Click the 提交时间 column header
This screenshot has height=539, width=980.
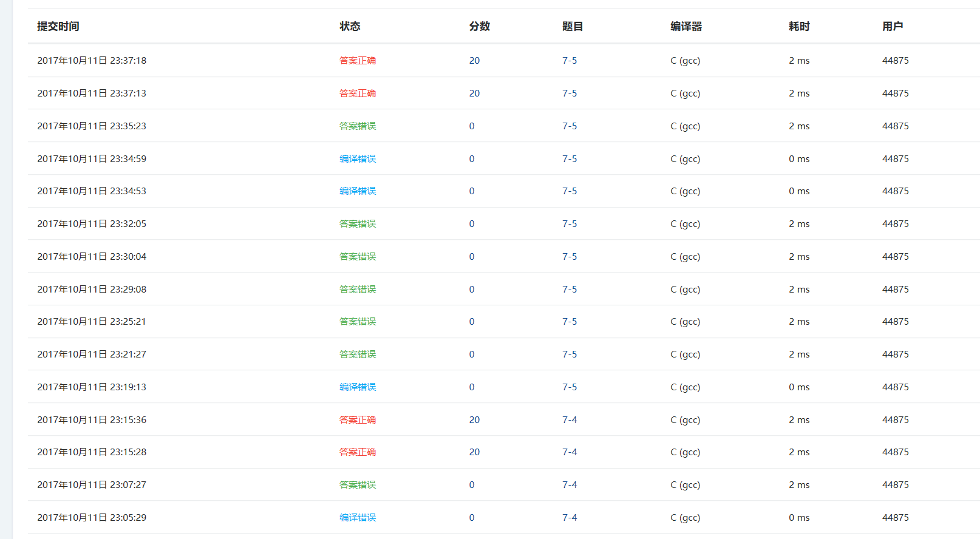[58, 27]
